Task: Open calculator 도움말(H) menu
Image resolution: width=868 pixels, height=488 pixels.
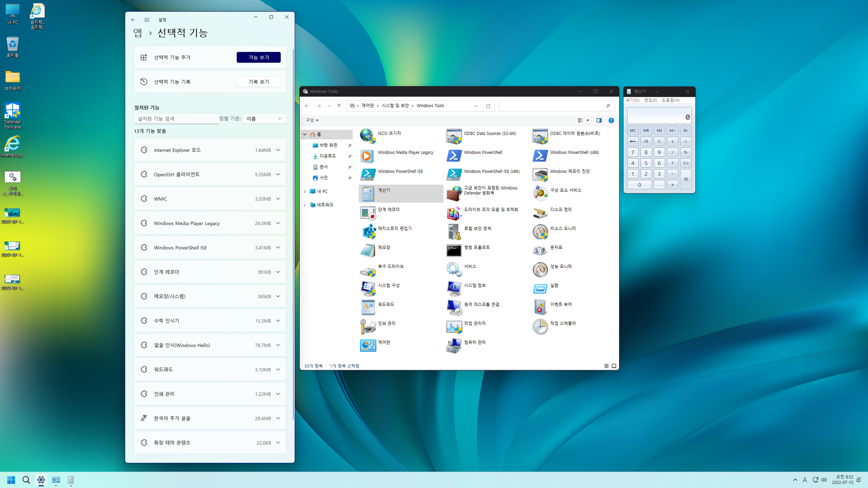Action: click(x=671, y=100)
